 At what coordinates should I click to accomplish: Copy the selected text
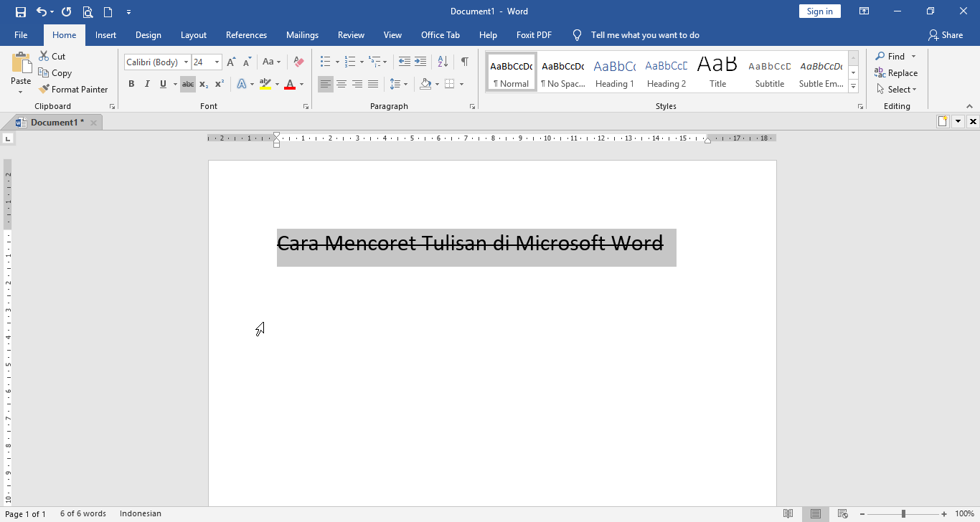(x=55, y=72)
